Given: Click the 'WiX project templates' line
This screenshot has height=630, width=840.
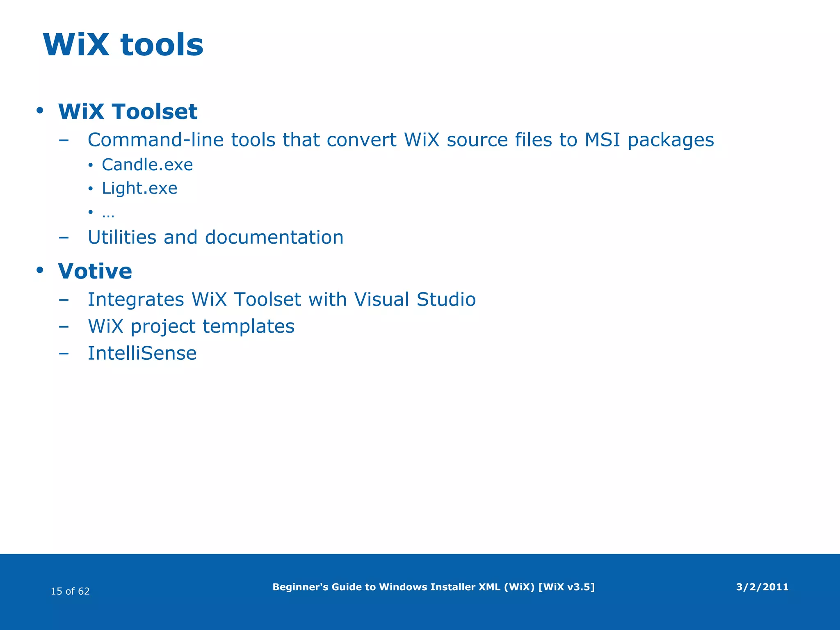Looking at the screenshot, I should pyautogui.click(x=191, y=326).
